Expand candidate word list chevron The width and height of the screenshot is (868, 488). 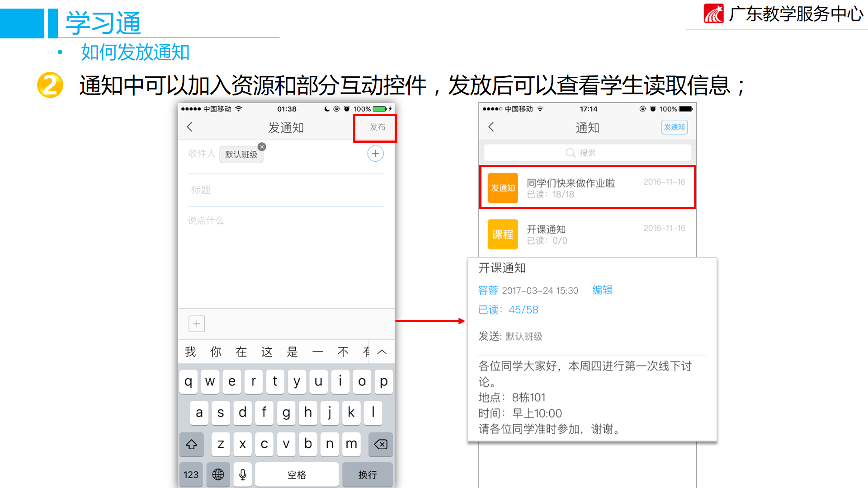pos(382,352)
